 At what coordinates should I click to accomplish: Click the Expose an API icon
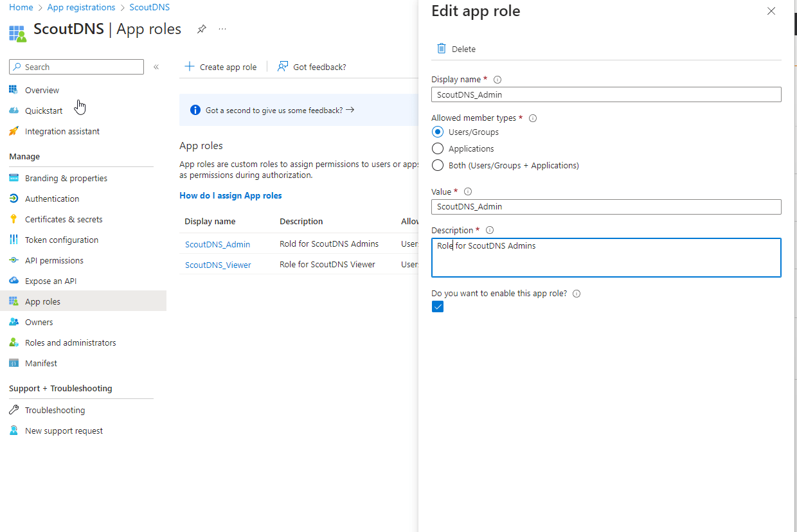click(13, 281)
